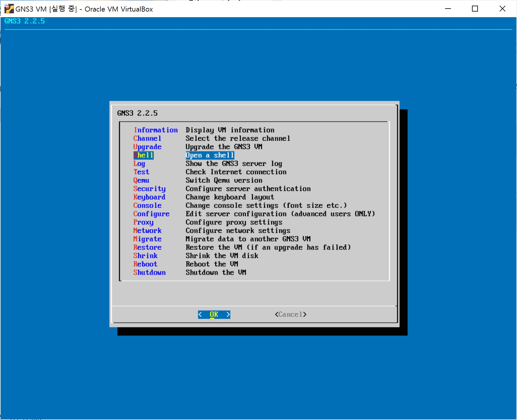Click 'Restore the VM (if an upgrade has failed)' text
This screenshot has height=420, width=517.
[268, 247]
